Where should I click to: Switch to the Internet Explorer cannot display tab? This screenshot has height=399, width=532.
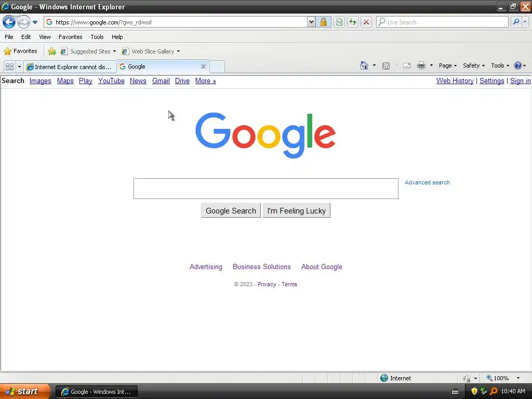tap(70, 67)
